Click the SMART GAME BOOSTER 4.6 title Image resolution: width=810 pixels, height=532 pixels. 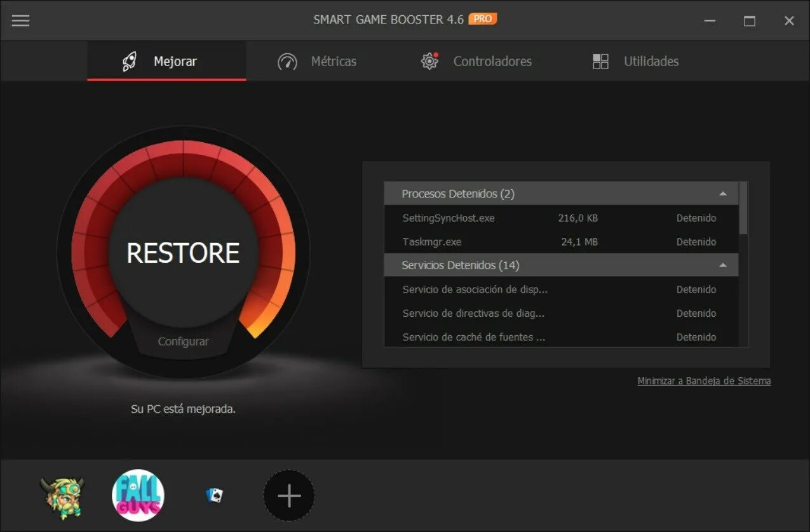(x=388, y=20)
